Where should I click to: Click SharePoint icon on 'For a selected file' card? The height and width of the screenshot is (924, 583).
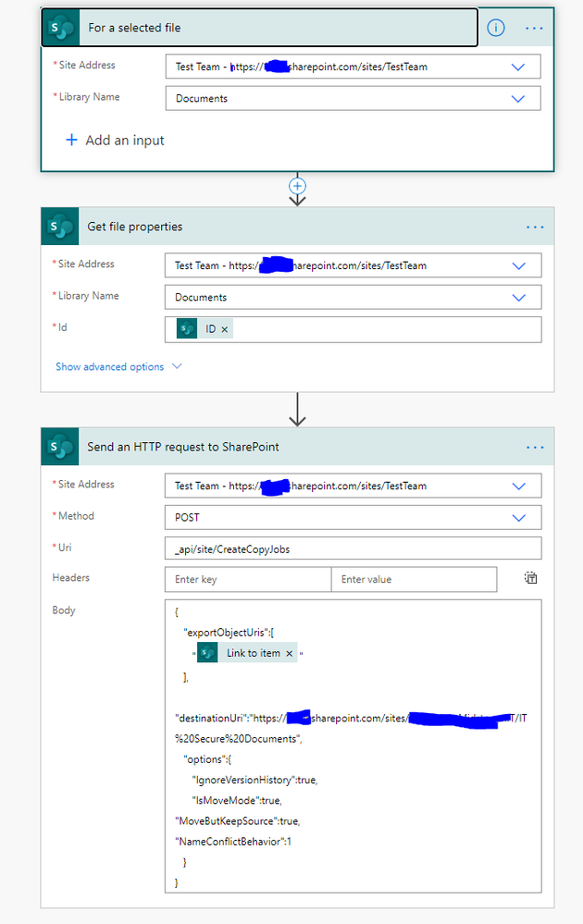(x=61, y=28)
